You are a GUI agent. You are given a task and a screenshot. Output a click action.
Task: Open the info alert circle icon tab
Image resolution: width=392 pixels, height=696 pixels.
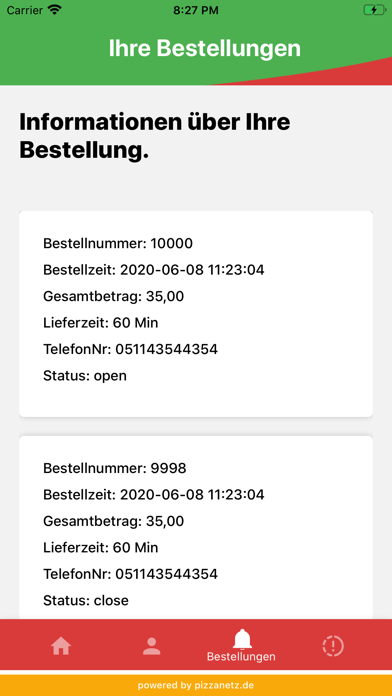[x=333, y=646]
